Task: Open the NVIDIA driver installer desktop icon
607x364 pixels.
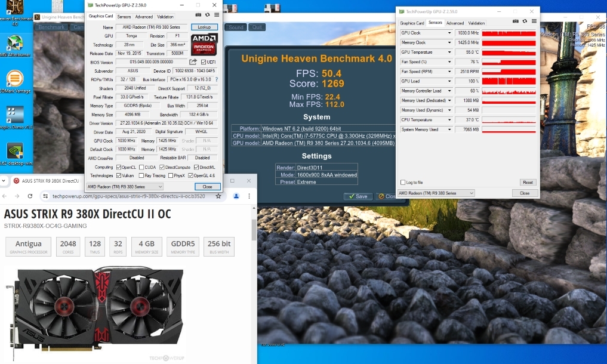Action: click(15, 154)
